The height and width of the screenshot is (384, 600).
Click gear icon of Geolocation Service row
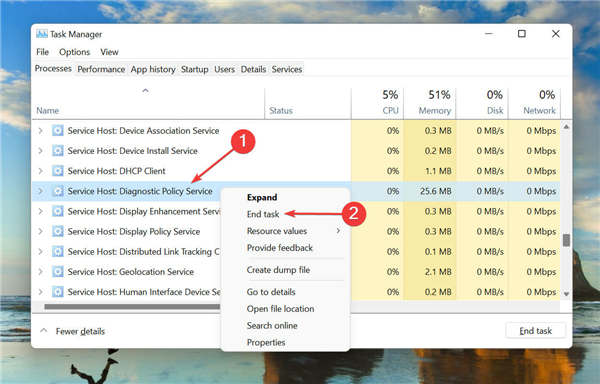[x=58, y=272]
